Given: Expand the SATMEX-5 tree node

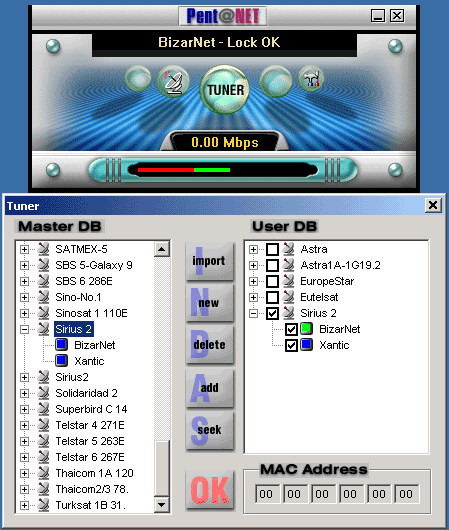Looking at the screenshot, I should pos(24,249).
